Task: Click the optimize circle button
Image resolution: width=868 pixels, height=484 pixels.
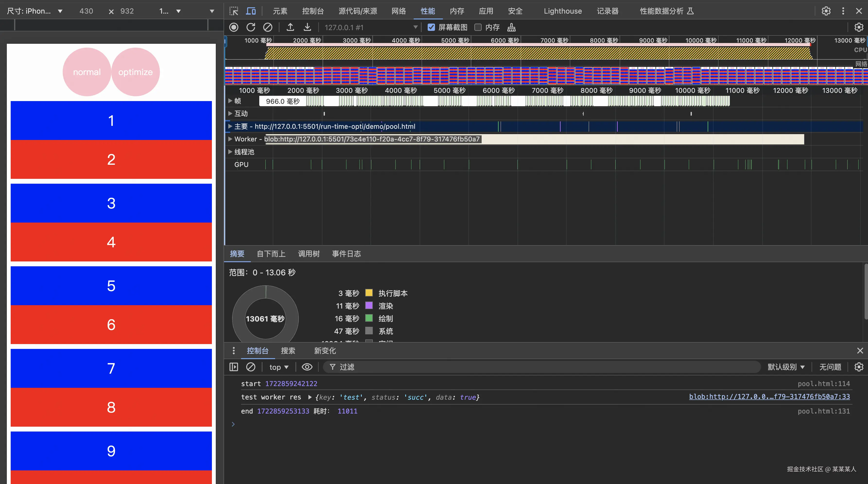Action: (x=135, y=72)
